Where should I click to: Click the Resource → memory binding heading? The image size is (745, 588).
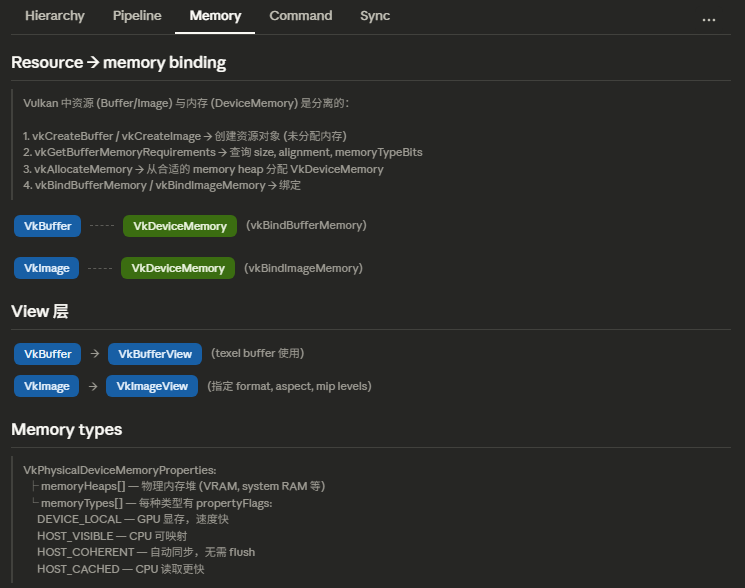coord(118,63)
